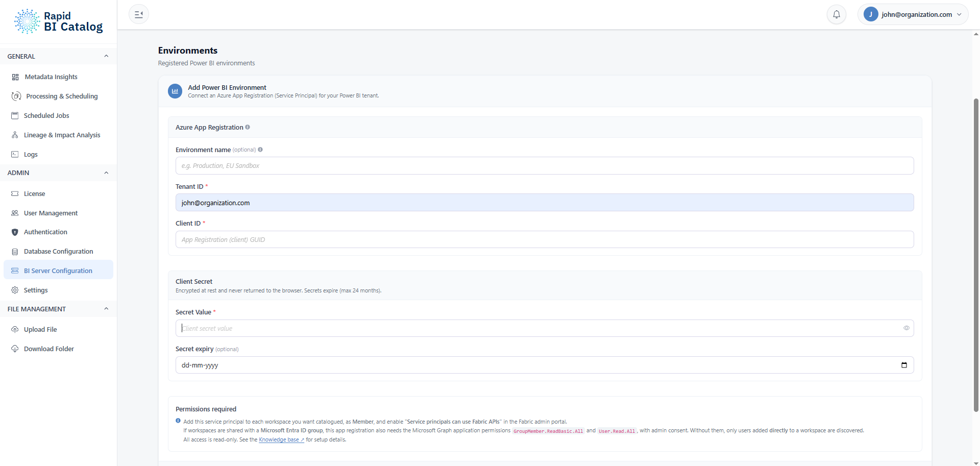This screenshot has height=466, width=980.
Task: Click the Download Folder cloud icon
Action: coord(15,349)
